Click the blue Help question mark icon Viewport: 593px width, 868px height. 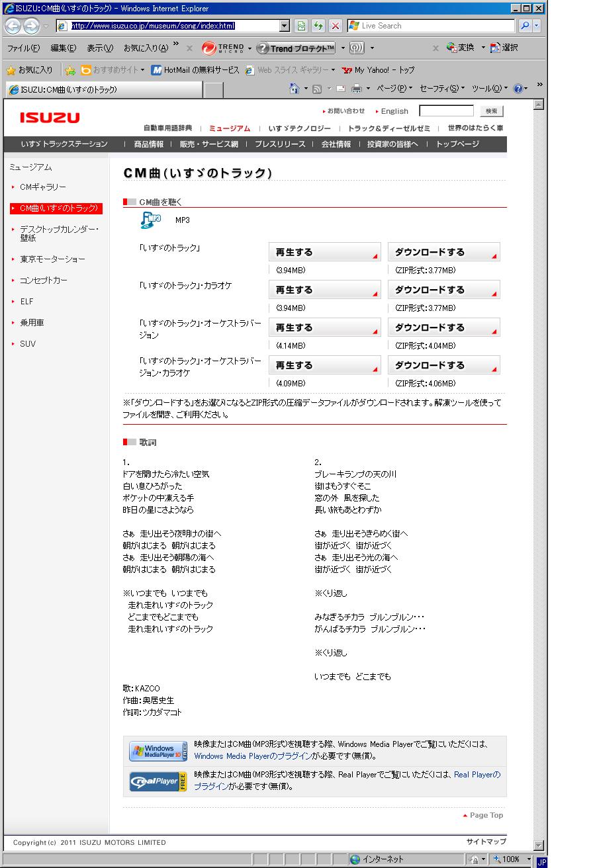tap(518, 89)
